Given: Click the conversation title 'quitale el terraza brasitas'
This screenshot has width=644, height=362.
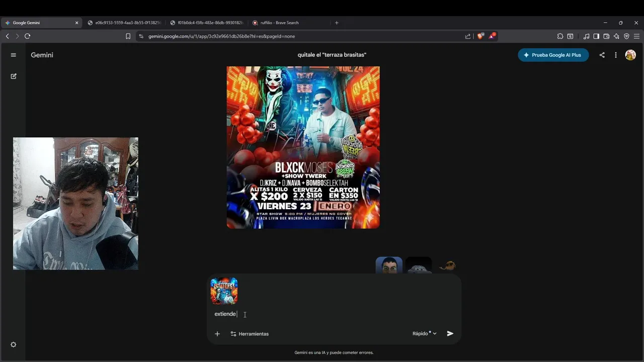Looking at the screenshot, I should click(x=332, y=55).
